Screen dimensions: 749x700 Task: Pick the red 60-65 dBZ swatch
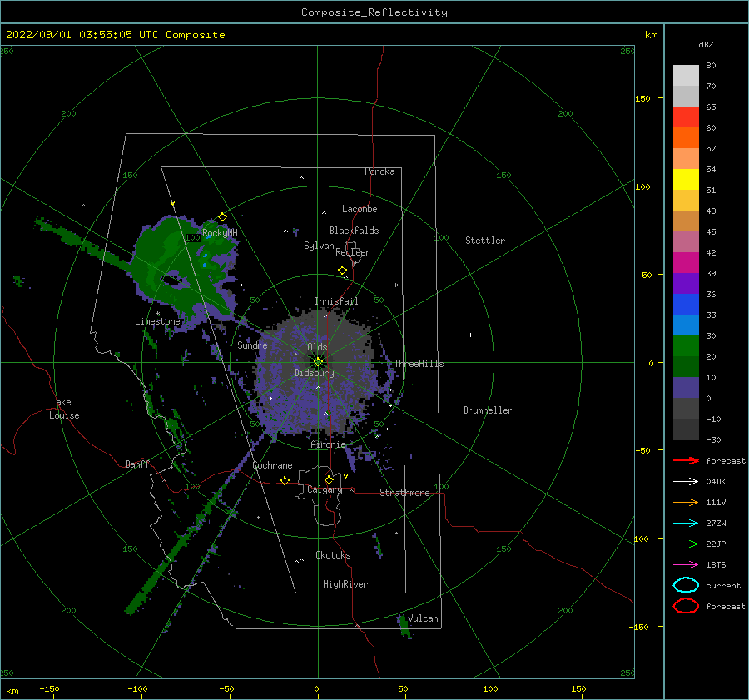[686, 117]
